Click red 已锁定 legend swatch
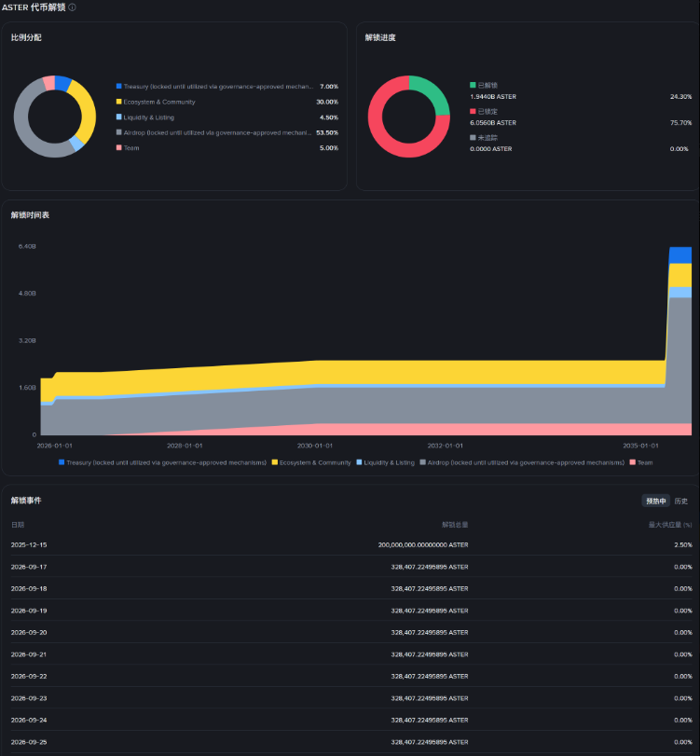Screen dimensions: 700x756 (x=473, y=111)
